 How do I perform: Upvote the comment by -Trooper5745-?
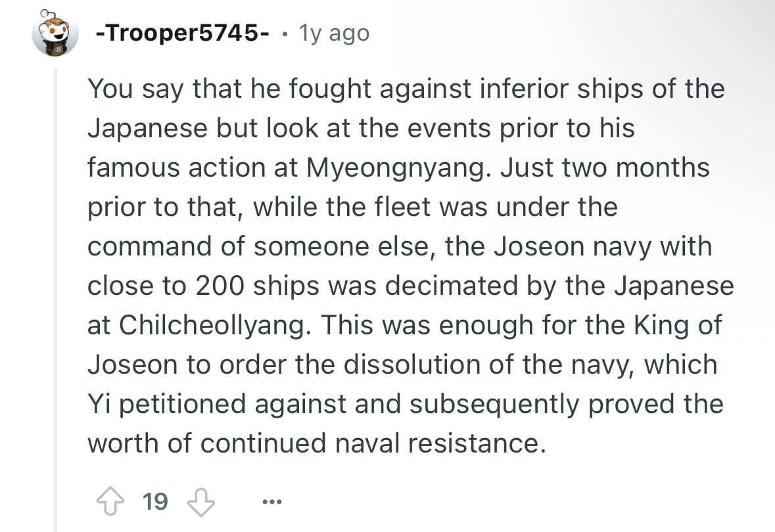tap(110, 501)
